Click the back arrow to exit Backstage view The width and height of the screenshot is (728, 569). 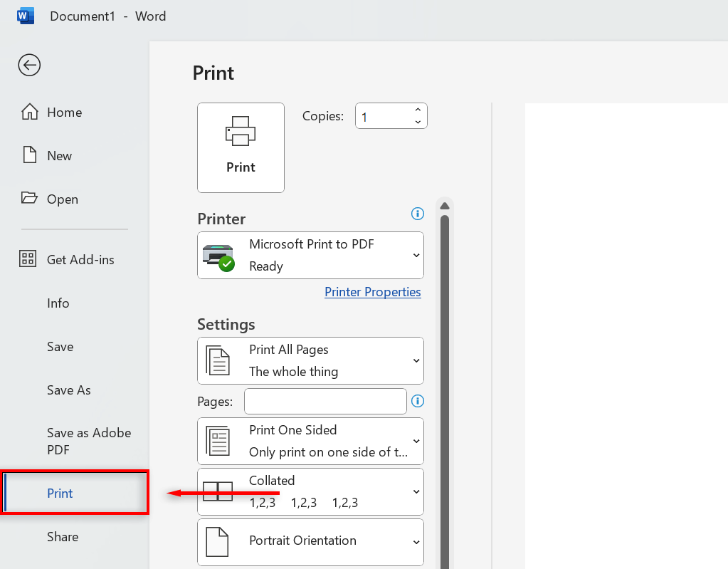pos(28,65)
